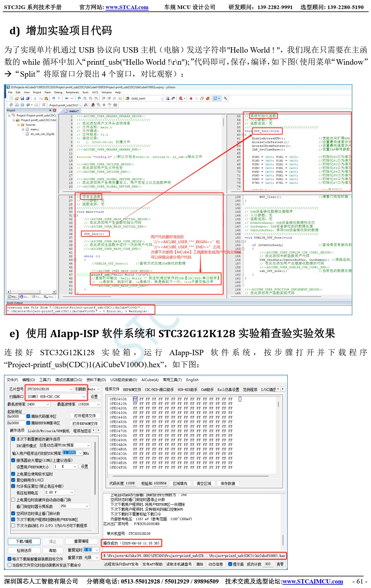Click the Kill all breakpoints icon
Viewport: 371px width, 588px height.
point(208,98)
